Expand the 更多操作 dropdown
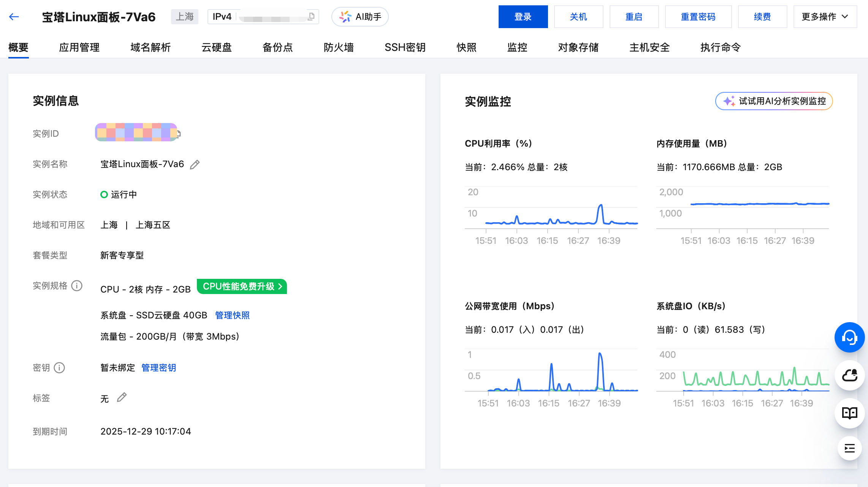The width and height of the screenshot is (868, 487). coord(825,17)
